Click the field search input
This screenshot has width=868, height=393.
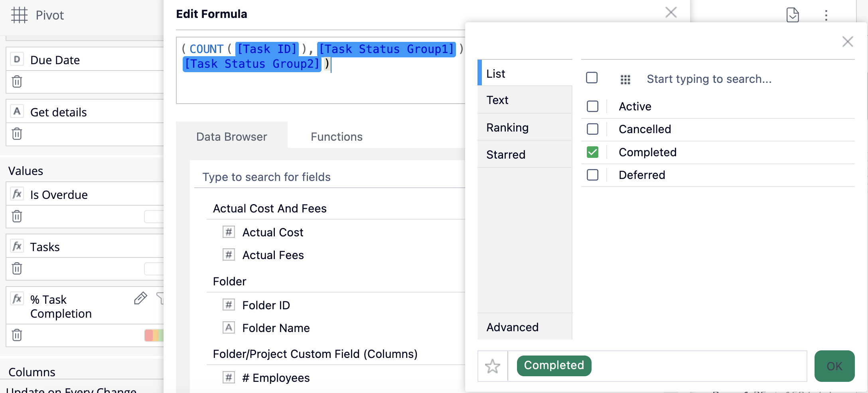[x=329, y=177]
